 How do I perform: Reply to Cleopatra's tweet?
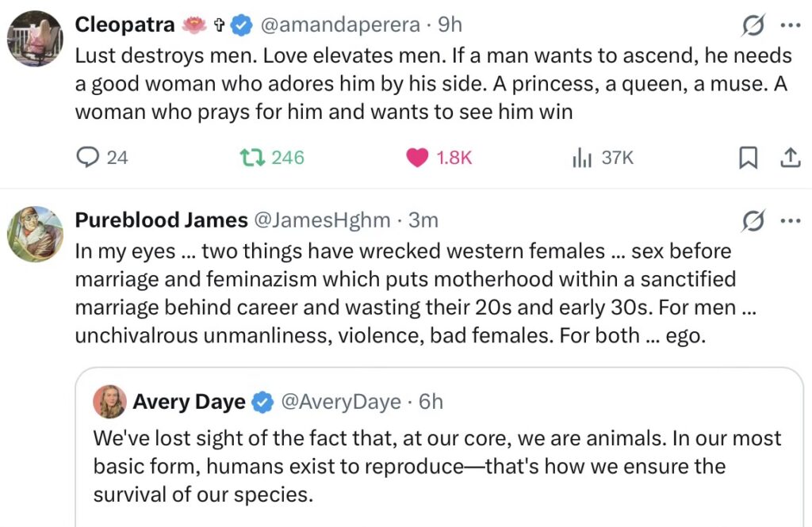(87, 158)
